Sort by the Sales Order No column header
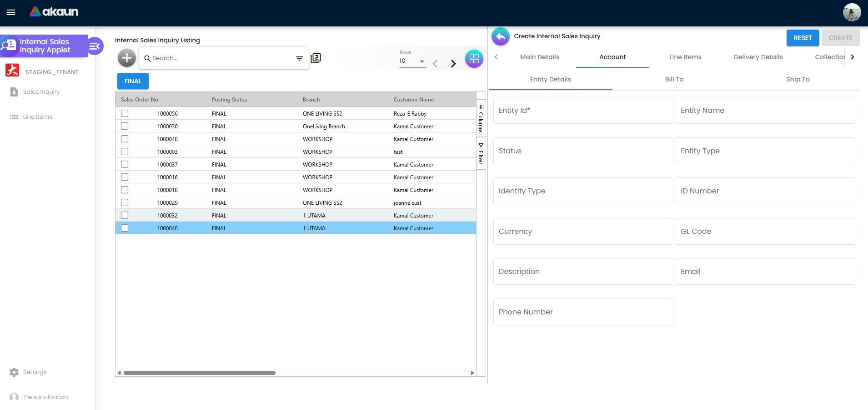The height and width of the screenshot is (410, 868). click(x=161, y=100)
